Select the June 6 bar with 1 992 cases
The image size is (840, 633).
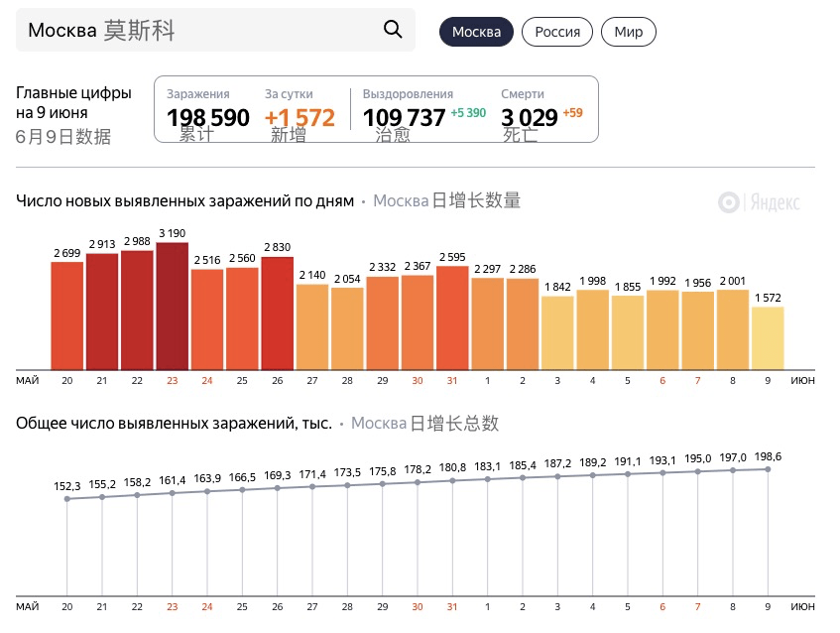(x=662, y=329)
